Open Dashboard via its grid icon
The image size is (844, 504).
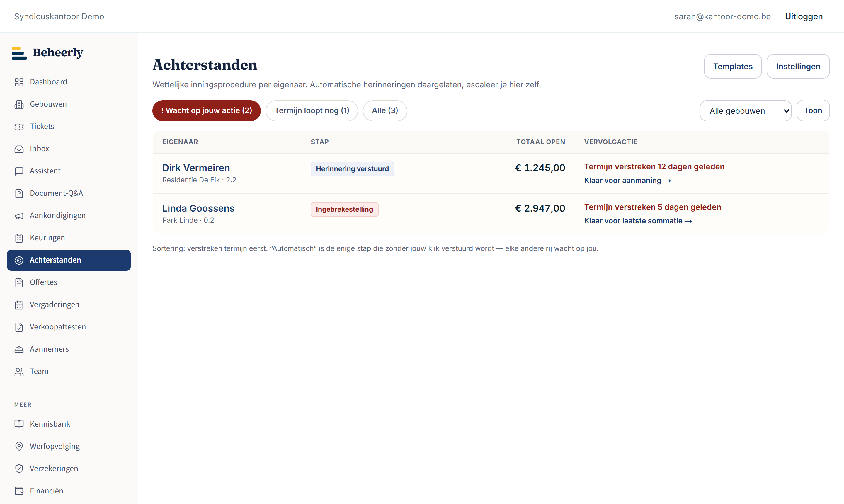pos(19,82)
